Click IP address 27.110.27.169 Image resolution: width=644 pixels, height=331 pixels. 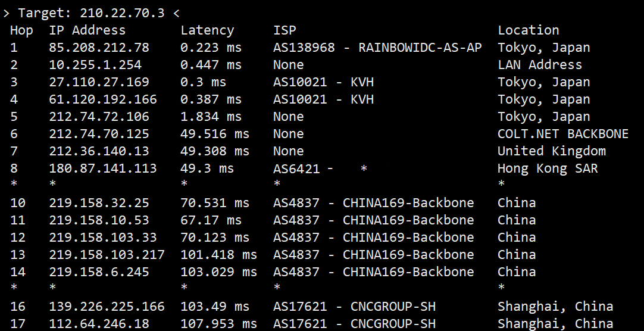[99, 82]
